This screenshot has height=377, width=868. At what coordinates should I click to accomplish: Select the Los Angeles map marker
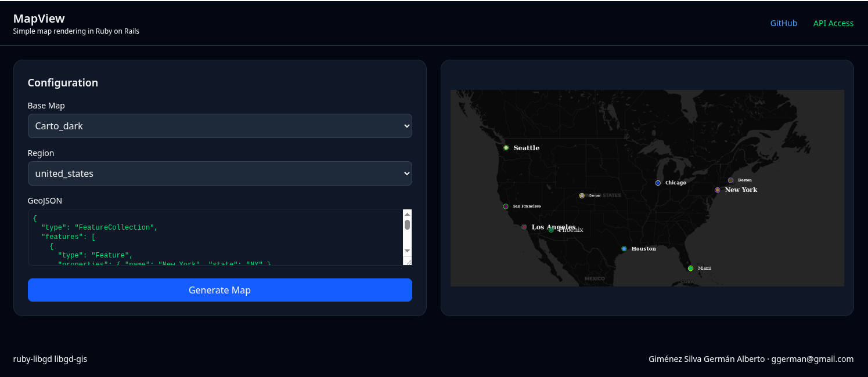[x=524, y=227]
